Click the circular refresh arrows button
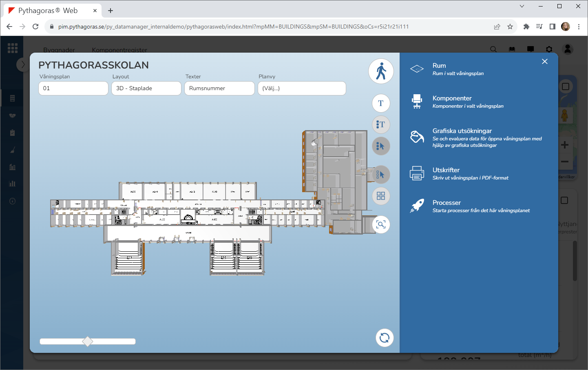 (384, 338)
